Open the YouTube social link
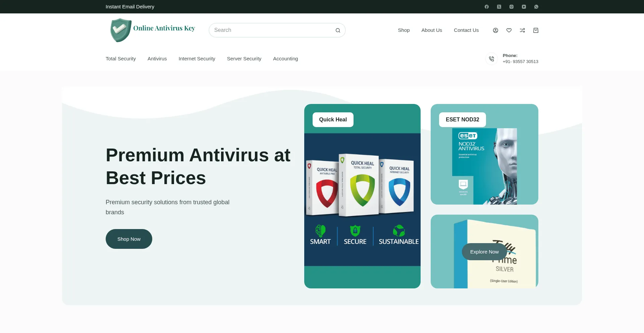 524,7
